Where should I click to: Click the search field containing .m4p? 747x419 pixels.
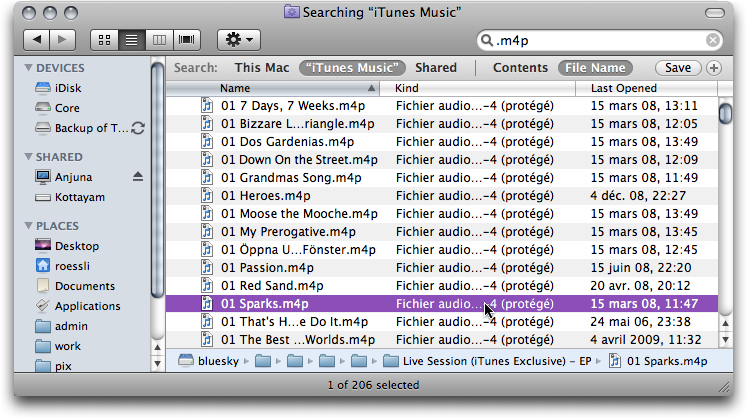pyautogui.click(x=599, y=40)
